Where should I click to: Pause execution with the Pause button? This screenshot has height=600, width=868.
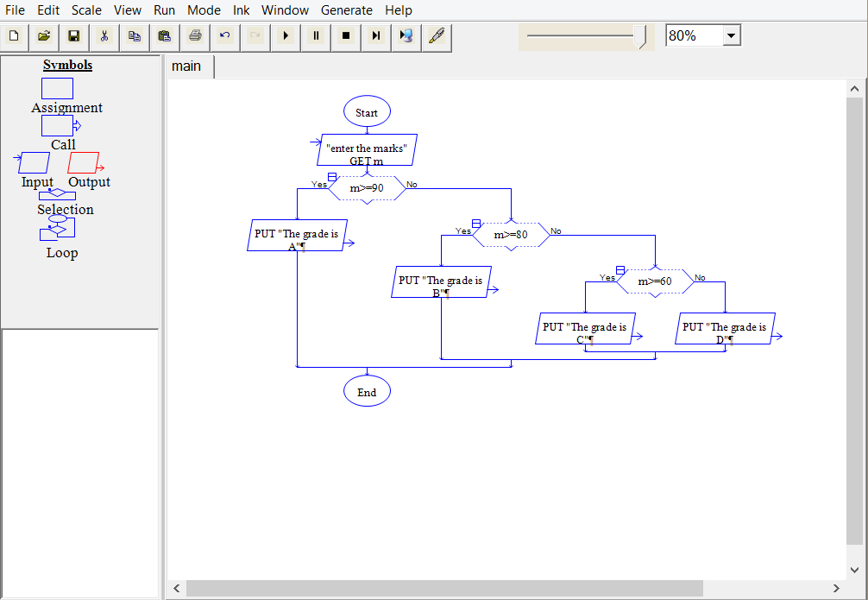(316, 36)
